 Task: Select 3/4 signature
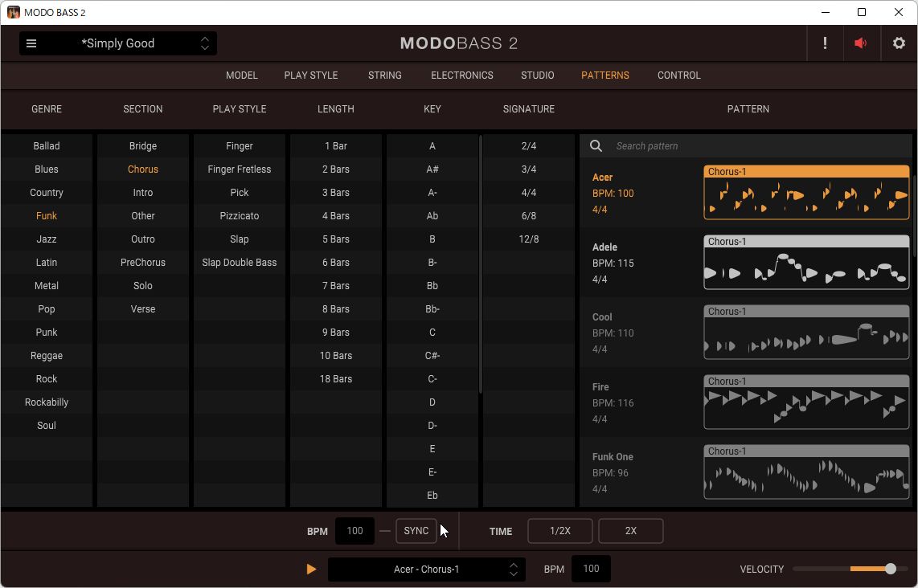529,169
